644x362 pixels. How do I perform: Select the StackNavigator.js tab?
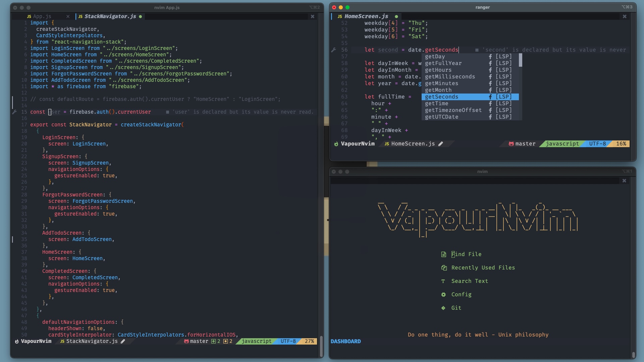[x=110, y=16]
